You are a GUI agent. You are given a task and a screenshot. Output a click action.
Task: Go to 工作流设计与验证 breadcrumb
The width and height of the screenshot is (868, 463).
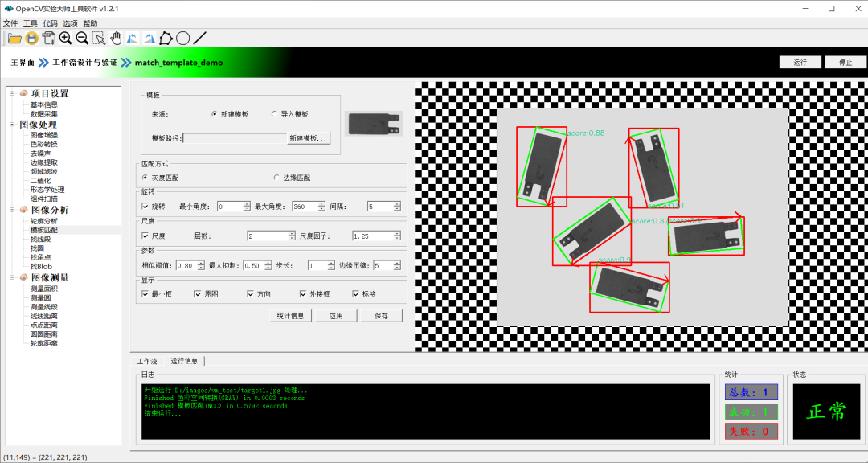pos(84,63)
